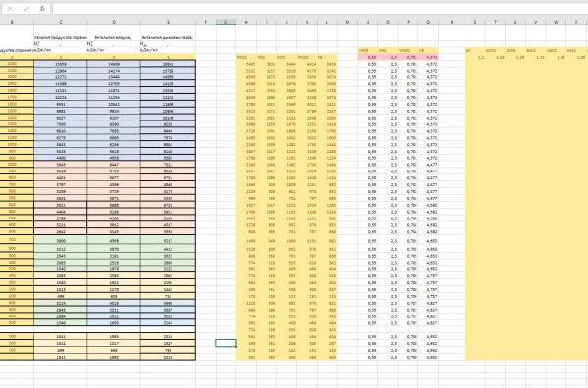Select column R header

[x=452, y=22]
